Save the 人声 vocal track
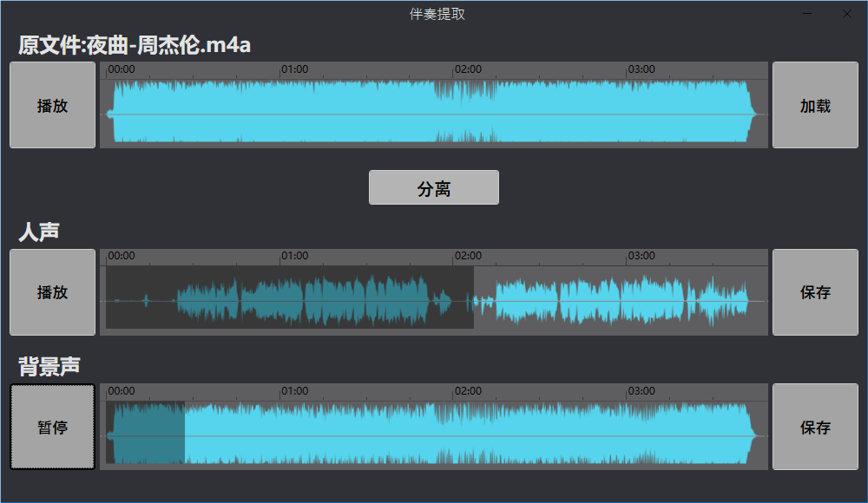The height and width of the screenshot is (503, 868). [x=815, y=292]
